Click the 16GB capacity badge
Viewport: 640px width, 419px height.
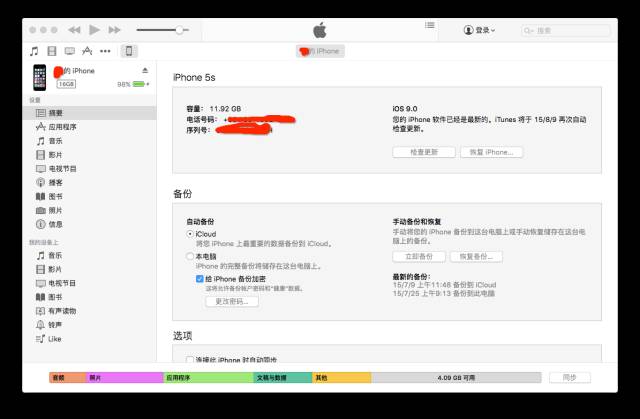[66, 84]
